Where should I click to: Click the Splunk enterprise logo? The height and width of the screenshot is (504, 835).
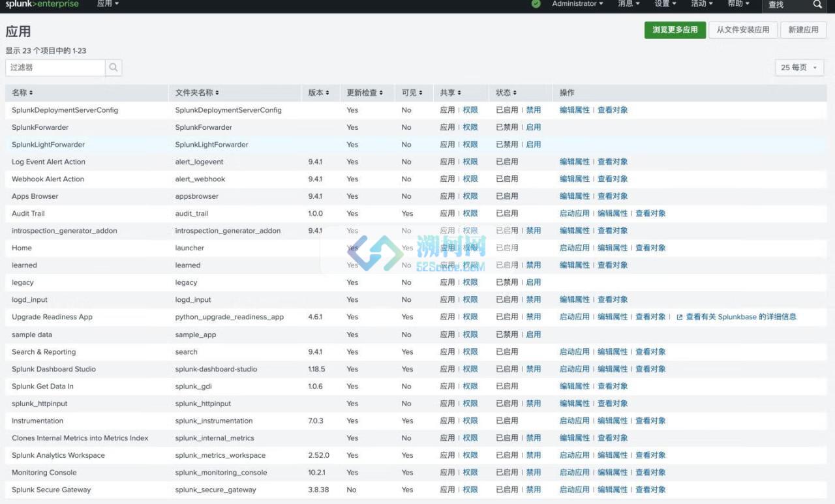click(42, 4)
